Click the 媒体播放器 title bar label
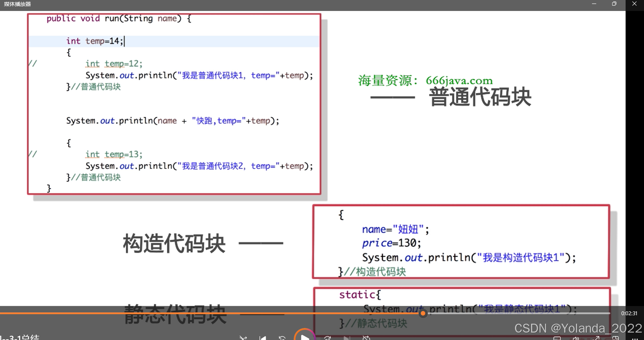Image resolution: width=644 pixels, height=340 pixels. coord(17,5)
